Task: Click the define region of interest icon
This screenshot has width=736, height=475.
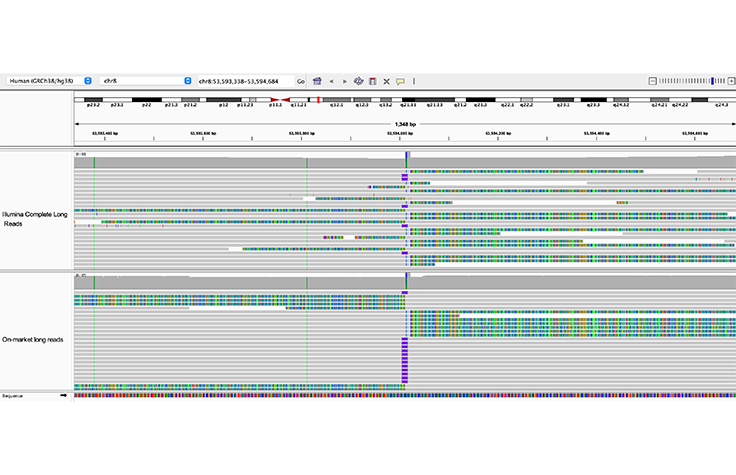Action: tap(372, 80)
